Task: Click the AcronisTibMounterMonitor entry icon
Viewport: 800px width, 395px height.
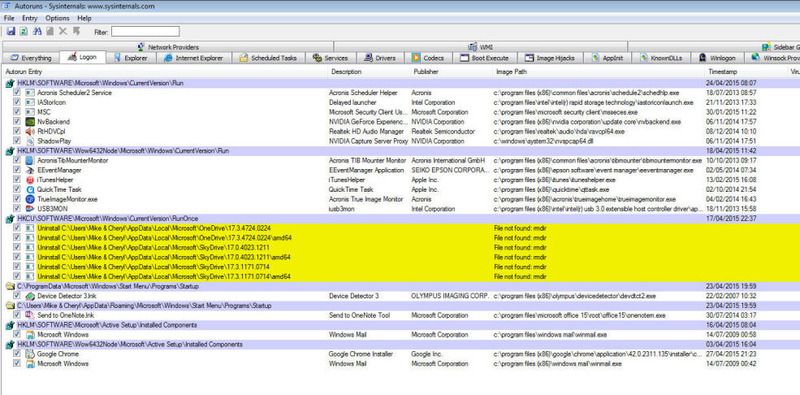Action: coord(30,161)
